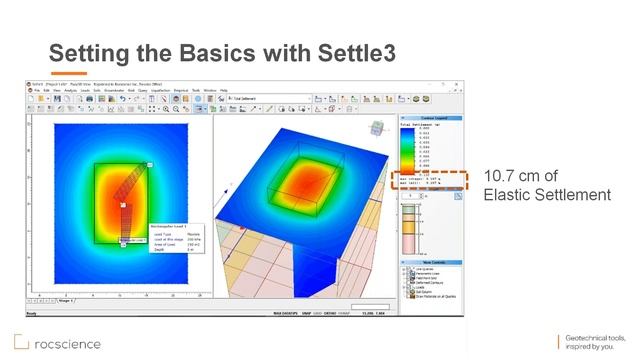Open the Analysis menu

point(71,90)
